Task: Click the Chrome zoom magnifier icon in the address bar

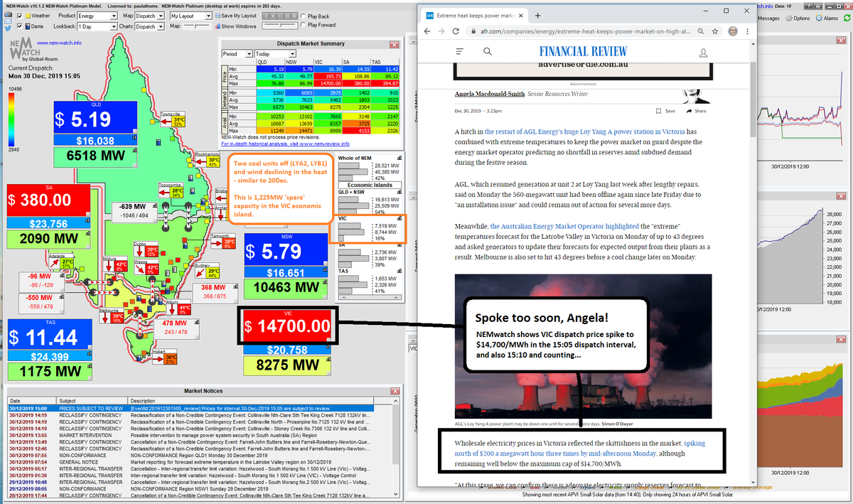Action: pyautogui.click(x=702, y=31)
